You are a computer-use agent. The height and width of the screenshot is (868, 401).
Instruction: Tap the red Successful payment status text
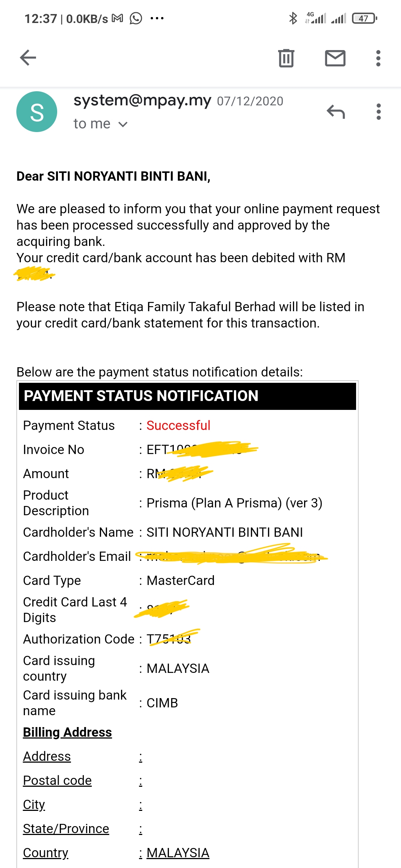178,425
